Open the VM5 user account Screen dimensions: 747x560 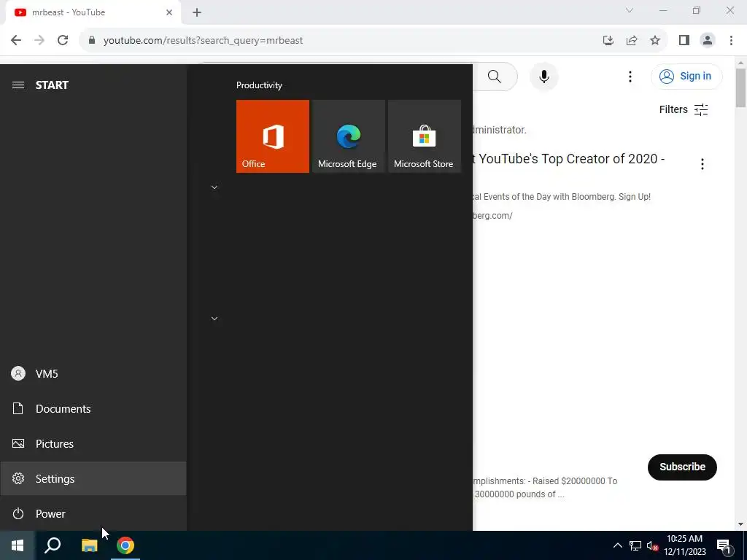[x=93, y=374]
